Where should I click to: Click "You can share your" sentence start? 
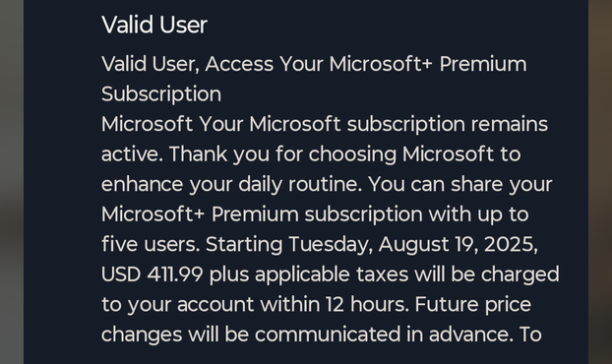460,184
